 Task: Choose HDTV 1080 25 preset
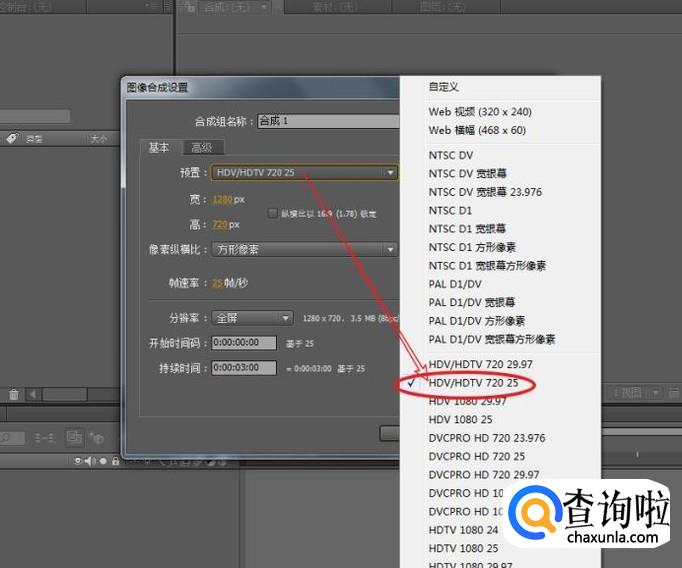[463, 548]
